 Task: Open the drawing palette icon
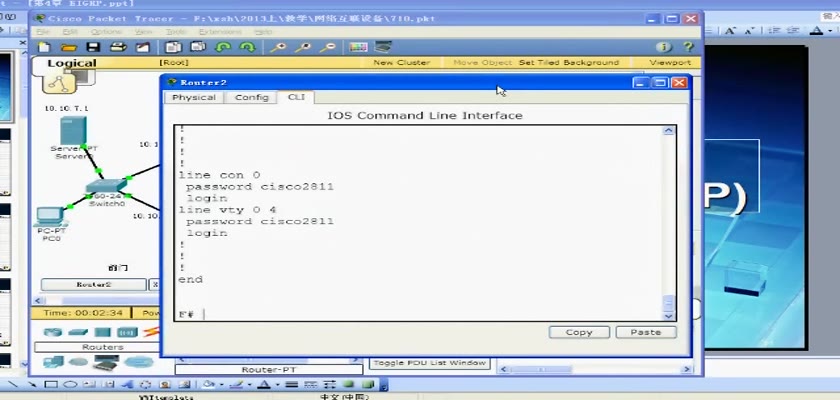358,47
